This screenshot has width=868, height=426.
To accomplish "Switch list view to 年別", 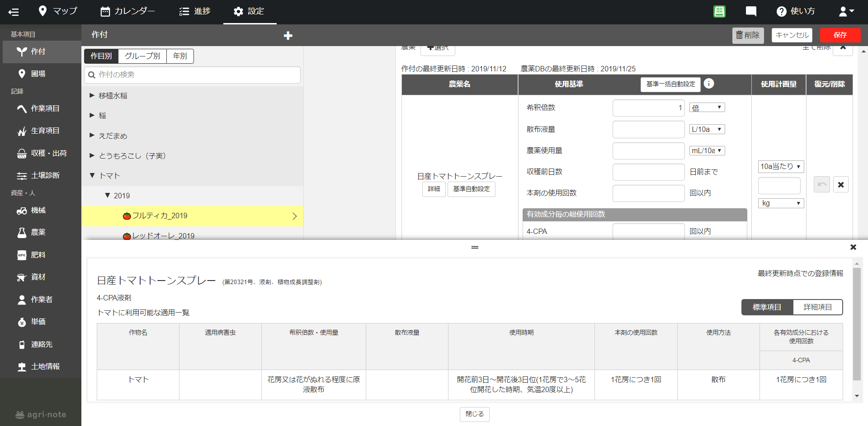I will click(180, 56).
